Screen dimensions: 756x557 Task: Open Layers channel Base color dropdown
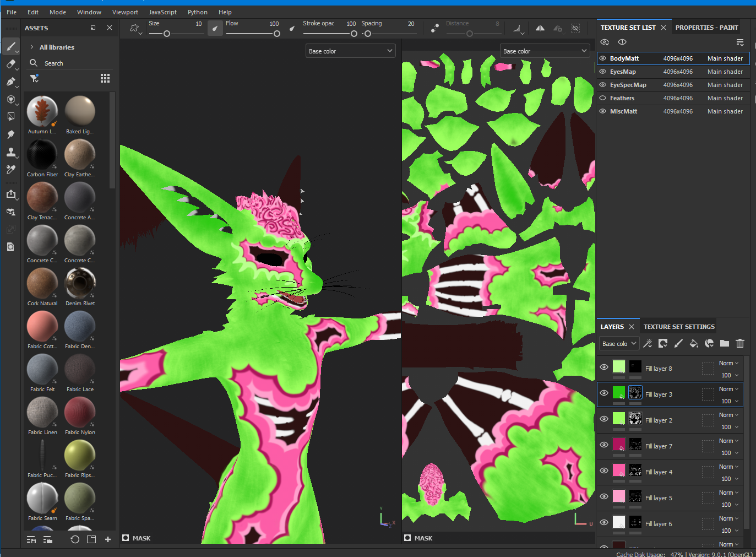pyautogui.click(x=619, y=344)
